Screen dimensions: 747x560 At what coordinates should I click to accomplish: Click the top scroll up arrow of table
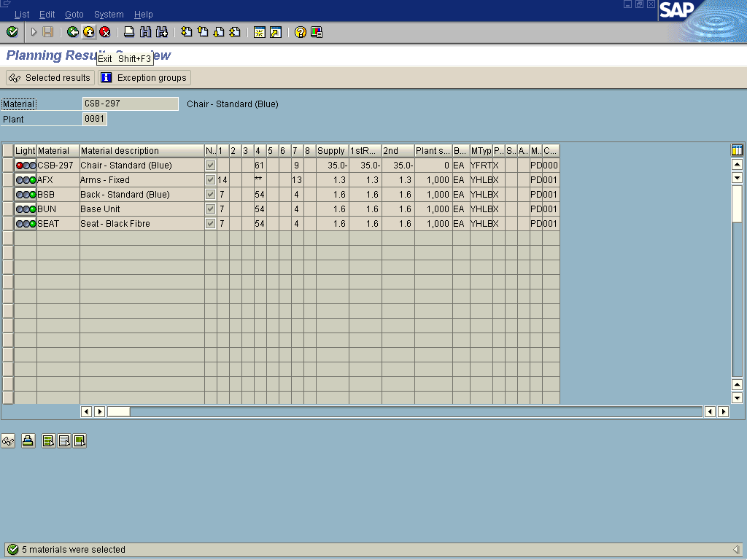point(737,165)
